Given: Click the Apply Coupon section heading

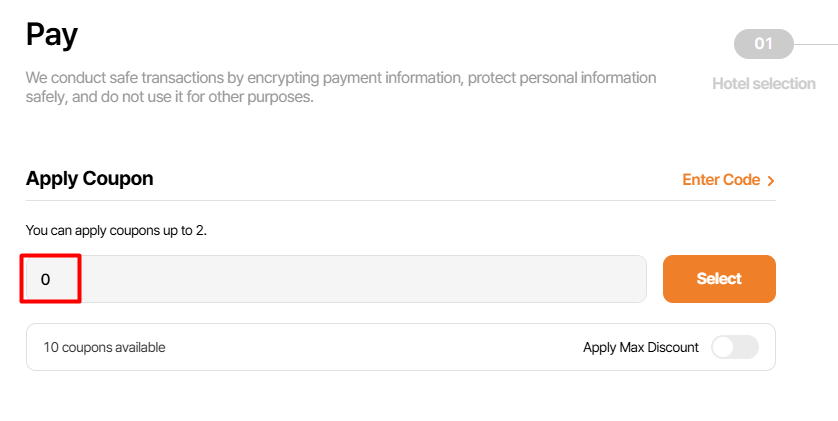Looking at the screenshot, I should click(x=90, y=179).
